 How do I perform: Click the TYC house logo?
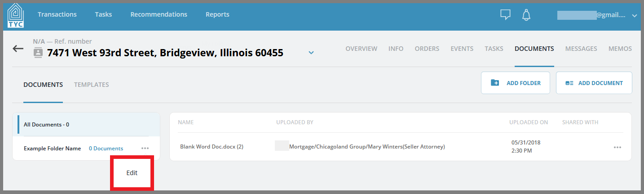[x=16, y=15]
